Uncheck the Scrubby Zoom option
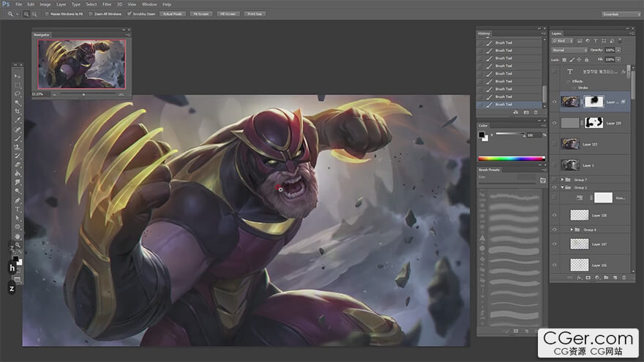The width and height of the screenshot is (644, 362). coord(130,14)
